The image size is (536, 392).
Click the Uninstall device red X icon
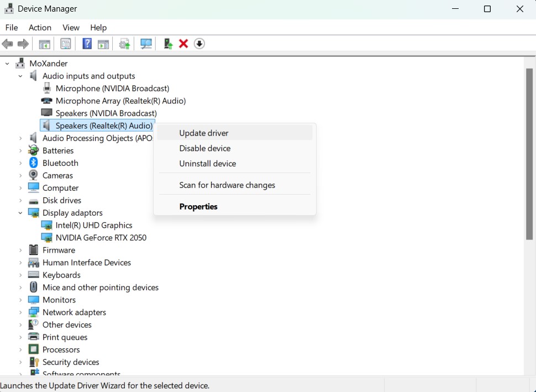point(183,44)
